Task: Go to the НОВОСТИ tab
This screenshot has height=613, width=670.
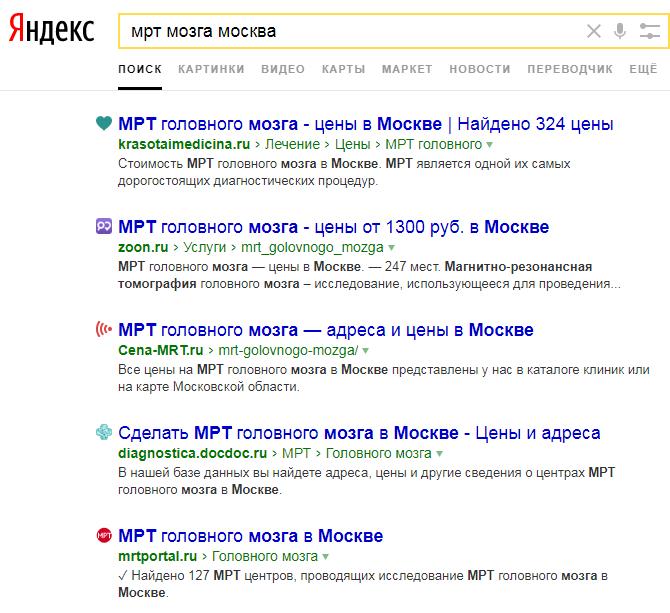Action: click(x=480, y=69)
